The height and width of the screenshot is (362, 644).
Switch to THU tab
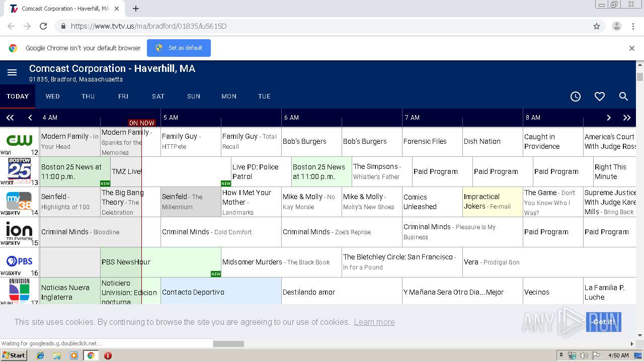(x=88, y=97)
